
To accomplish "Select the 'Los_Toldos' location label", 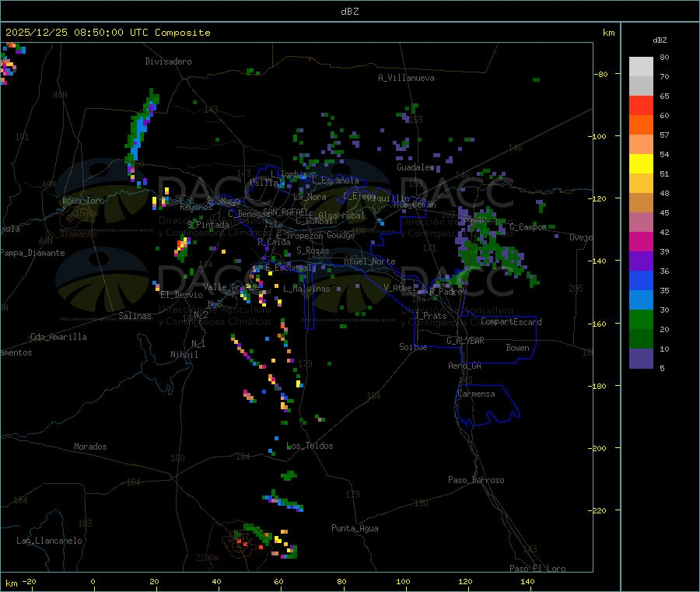I will pos(310,446).
